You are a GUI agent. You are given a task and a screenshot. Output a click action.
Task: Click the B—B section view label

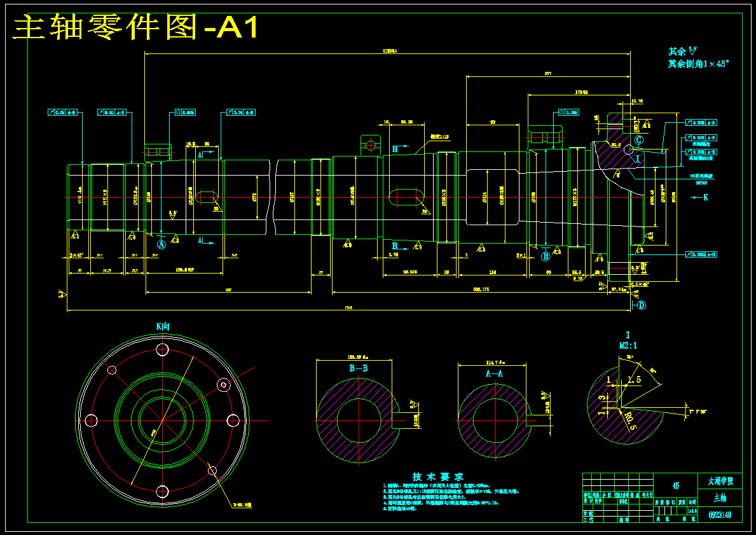pyautogui.click(x=359, y=369)
